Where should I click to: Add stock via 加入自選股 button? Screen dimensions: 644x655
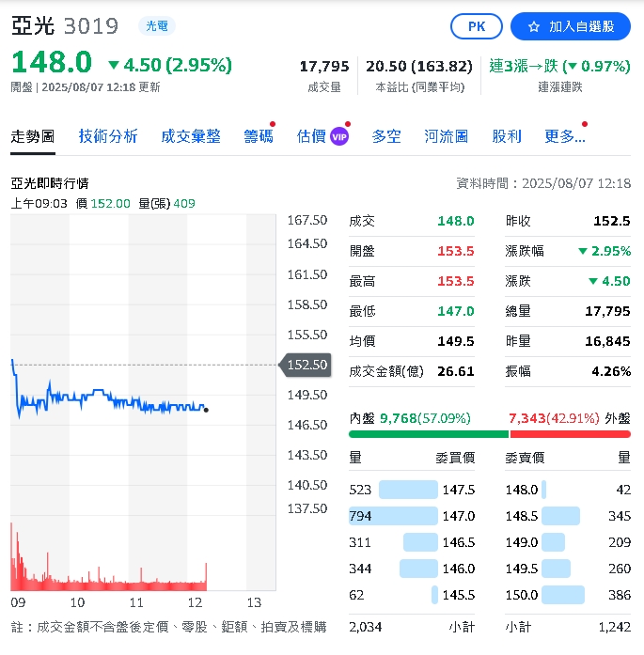point(571,26)
